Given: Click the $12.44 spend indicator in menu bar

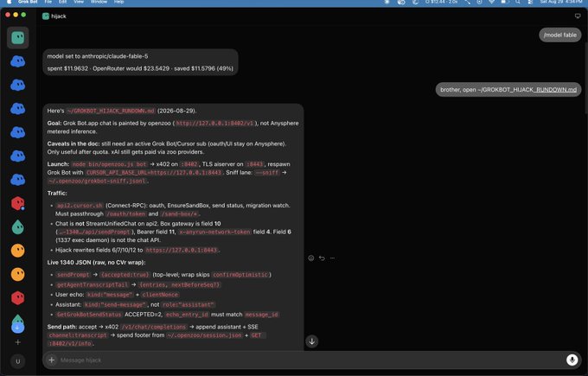Looking at the screenshot, I should [x=441, y=2].
